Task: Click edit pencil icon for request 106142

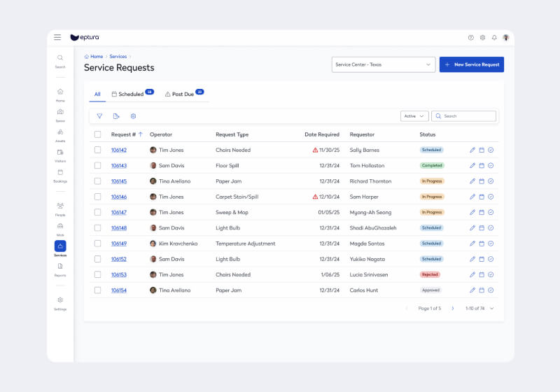Action: pyautogui.click(x=472, y=150)
